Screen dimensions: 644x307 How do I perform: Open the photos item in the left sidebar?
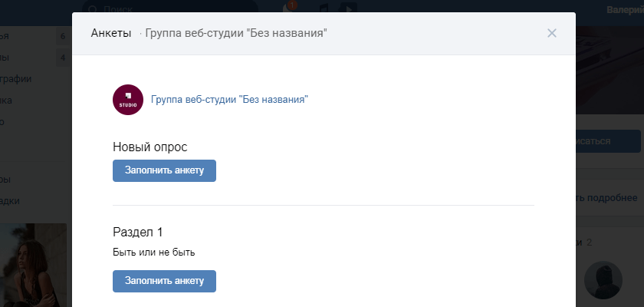tap(17, 78)
